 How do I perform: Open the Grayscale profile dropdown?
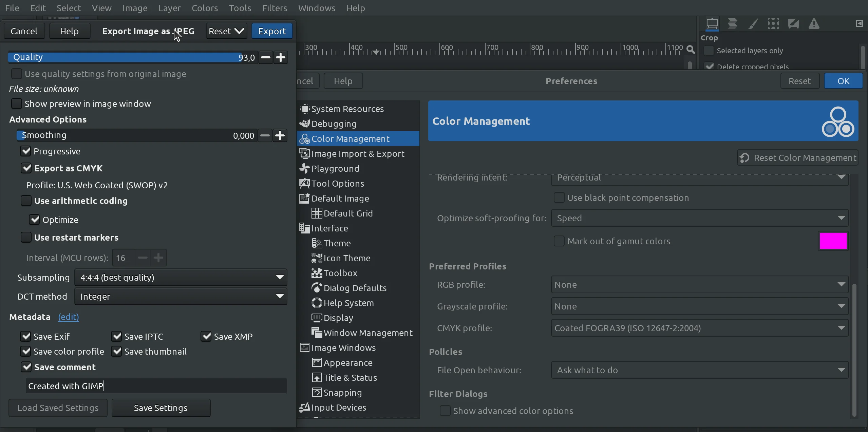[x=700, y=306]
